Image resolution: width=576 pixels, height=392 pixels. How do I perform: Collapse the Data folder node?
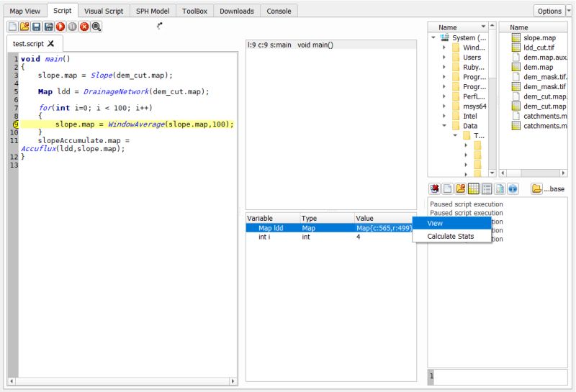pyautogui.click(x=444, y=126)
